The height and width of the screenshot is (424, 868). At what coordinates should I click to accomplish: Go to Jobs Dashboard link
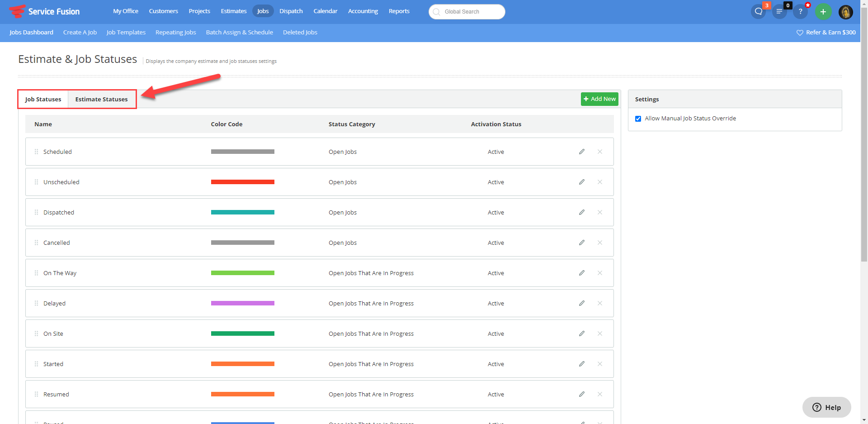(31, 33)
